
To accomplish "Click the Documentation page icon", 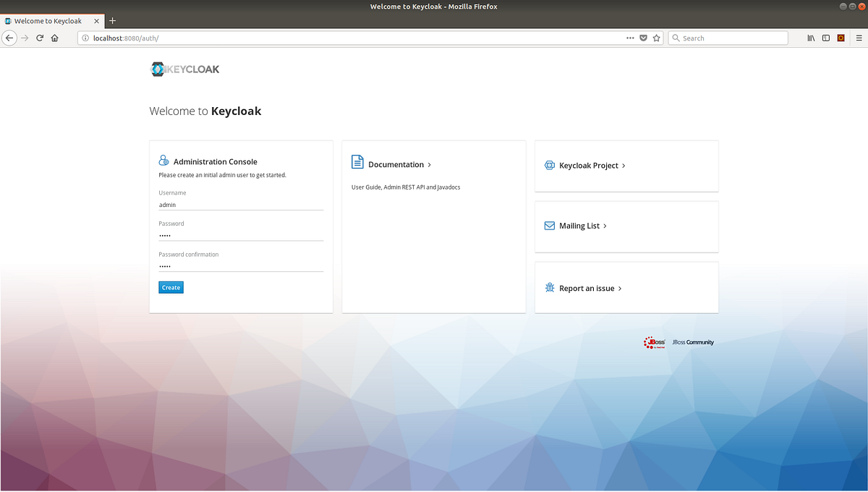I will [357, 161].
